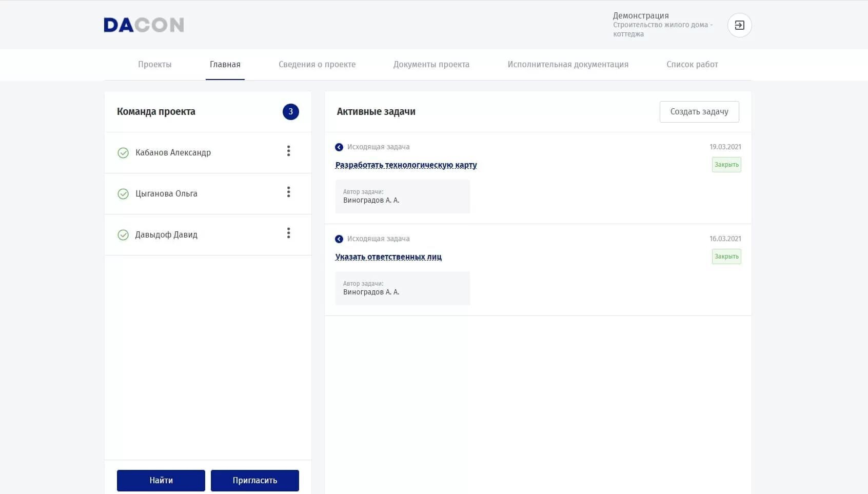Click the Пригласить button
Image resolution: width=868 pixels, height=494 pixels.
(x=255, y=481)
